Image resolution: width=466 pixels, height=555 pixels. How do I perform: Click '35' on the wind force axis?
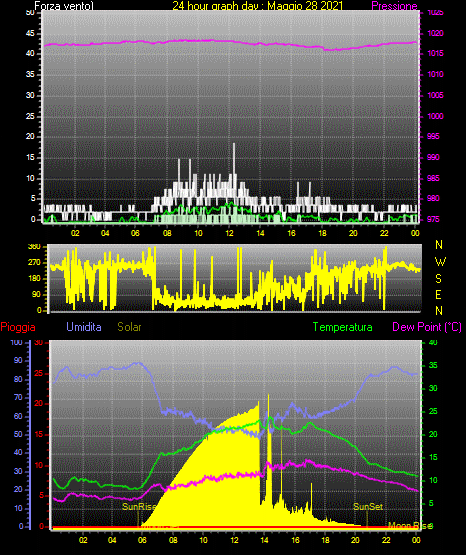[30, 75]
